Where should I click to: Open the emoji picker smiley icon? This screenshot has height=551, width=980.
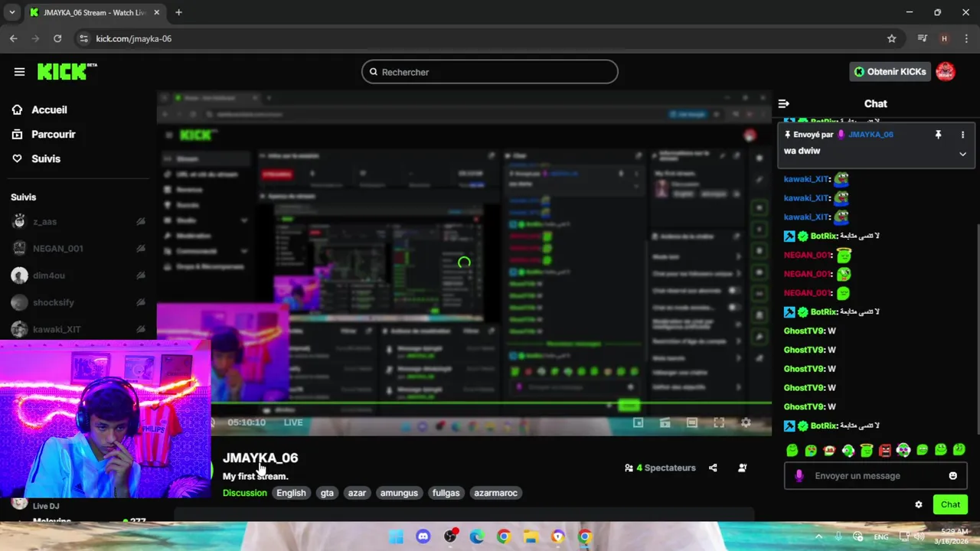[x=953, y=476]
